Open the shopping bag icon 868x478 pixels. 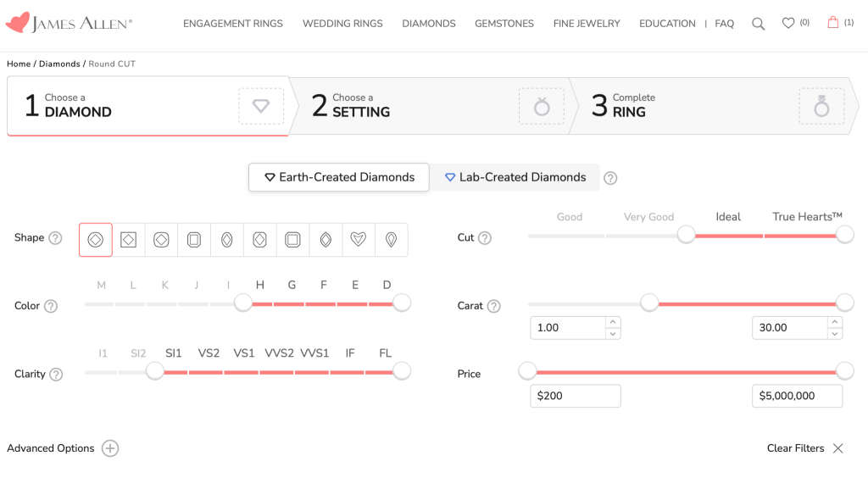pos(832,22)
